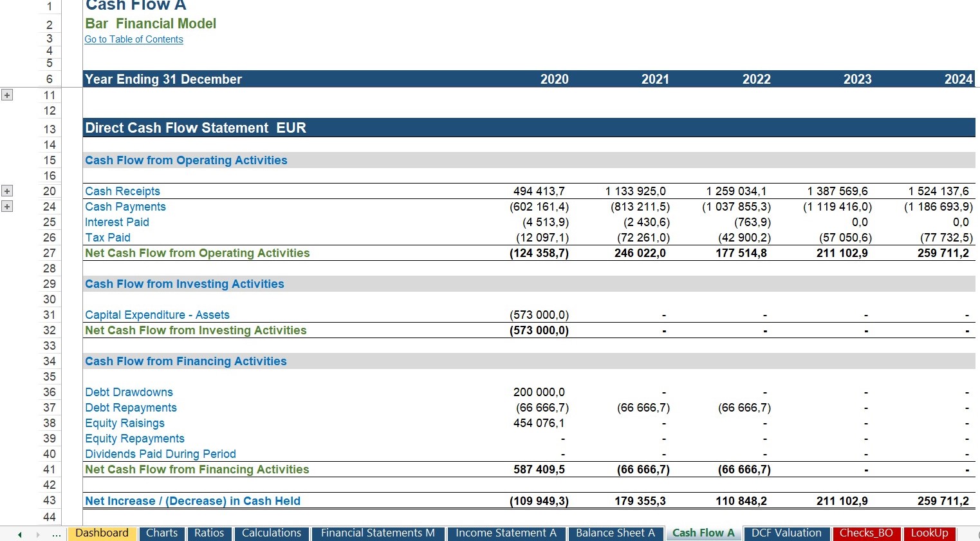Select the 2020 net financing value 587 409,5
The image size is (980, 541).
coord(539,470)
